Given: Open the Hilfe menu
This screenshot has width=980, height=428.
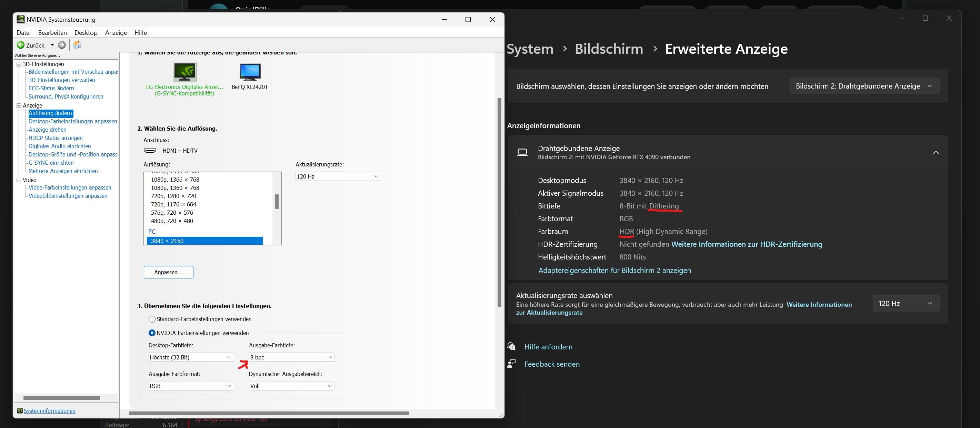Looking at the screenshot, I should (140, 33).
